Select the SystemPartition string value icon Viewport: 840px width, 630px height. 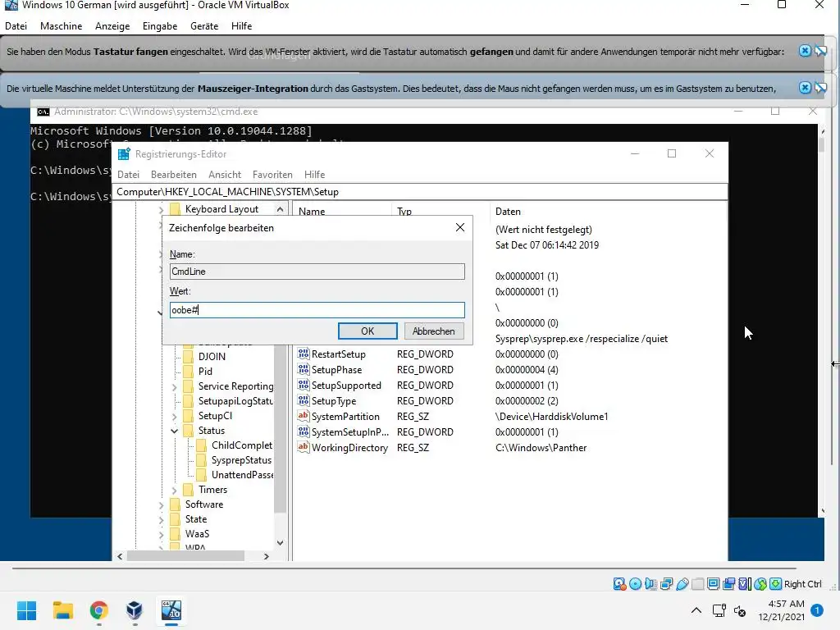(304, 416)
